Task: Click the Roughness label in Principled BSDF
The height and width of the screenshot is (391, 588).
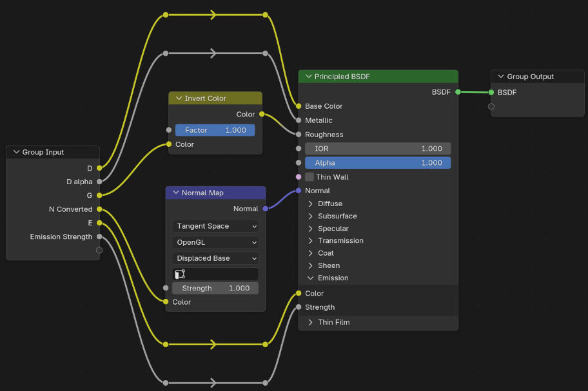Action: tap(324, 135)
